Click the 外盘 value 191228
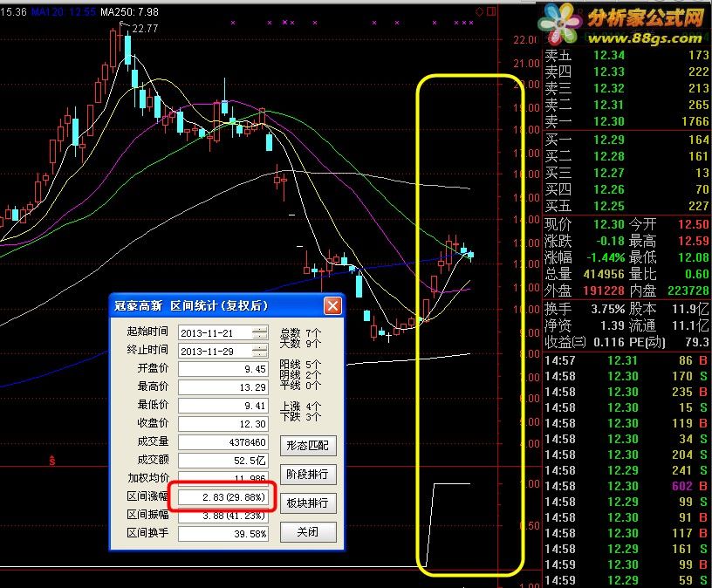This screenshot has height=588, width=712. 604,291
